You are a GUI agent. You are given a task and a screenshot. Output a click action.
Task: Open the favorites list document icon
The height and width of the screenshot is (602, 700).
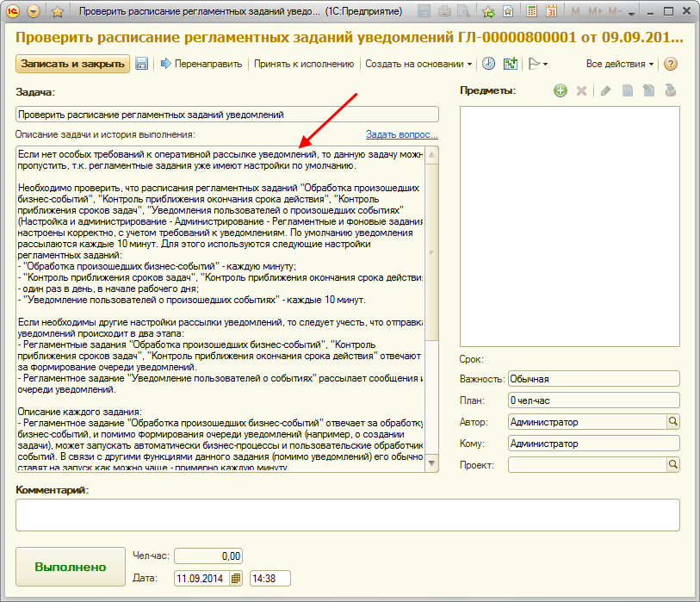pyautogui.click(x=508, y=11)
